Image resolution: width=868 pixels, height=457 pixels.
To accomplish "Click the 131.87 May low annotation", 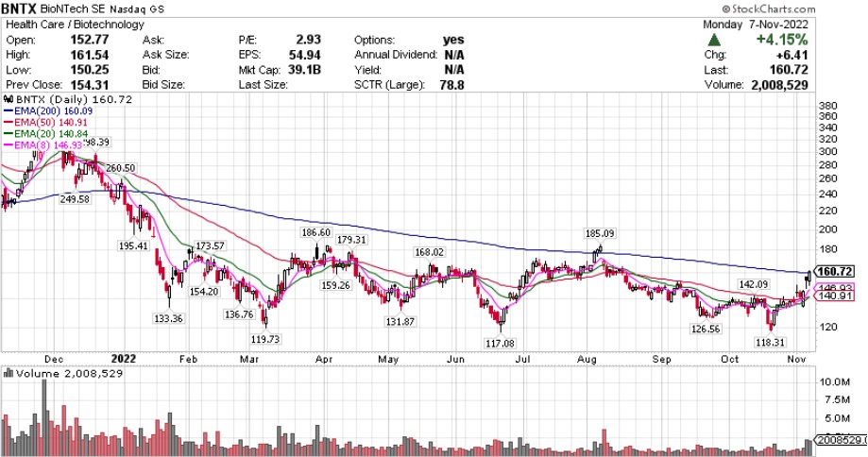I will tap(400, 321).
